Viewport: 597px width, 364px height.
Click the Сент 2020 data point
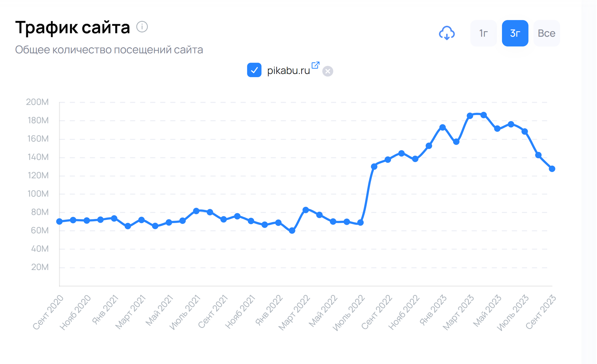[x=59, y=222]
